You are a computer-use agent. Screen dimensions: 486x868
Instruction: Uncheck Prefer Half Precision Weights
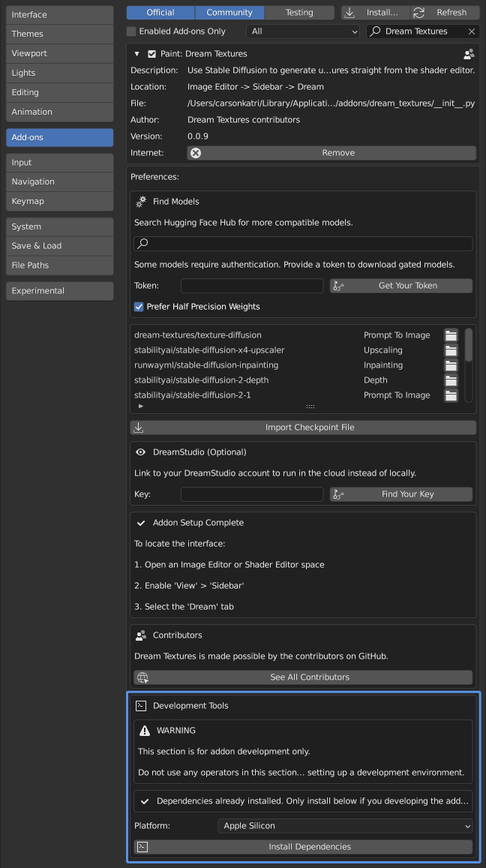139,307
